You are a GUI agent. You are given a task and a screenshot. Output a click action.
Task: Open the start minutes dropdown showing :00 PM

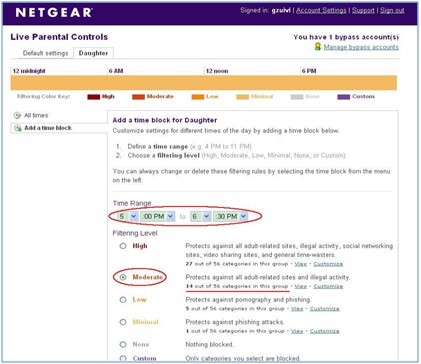coord(158,216)
